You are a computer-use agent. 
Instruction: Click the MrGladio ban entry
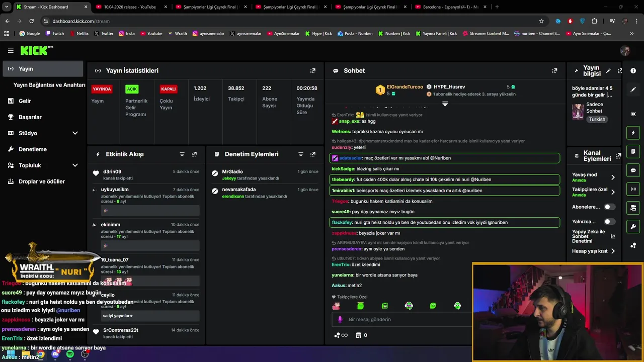pyautogui.click(x=265, y=175)
